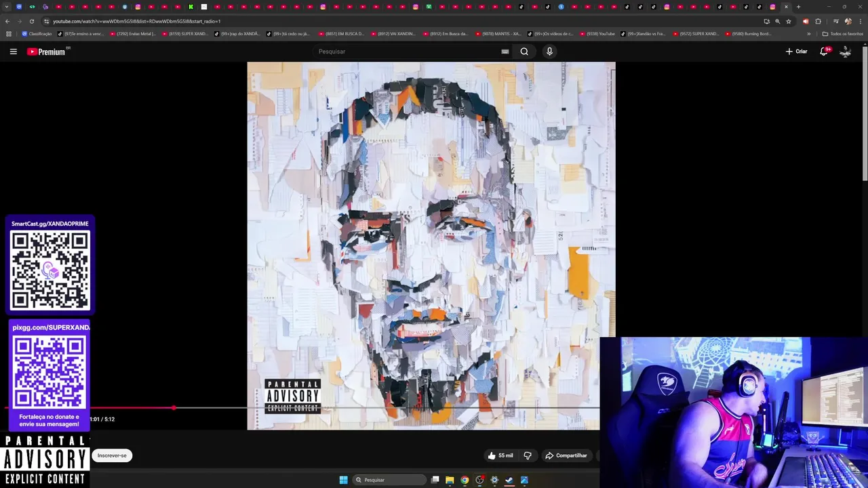Viewport: 868px width, 488px height.
Task: Open the YouTube account avatar menu
Action: [845, 52]
